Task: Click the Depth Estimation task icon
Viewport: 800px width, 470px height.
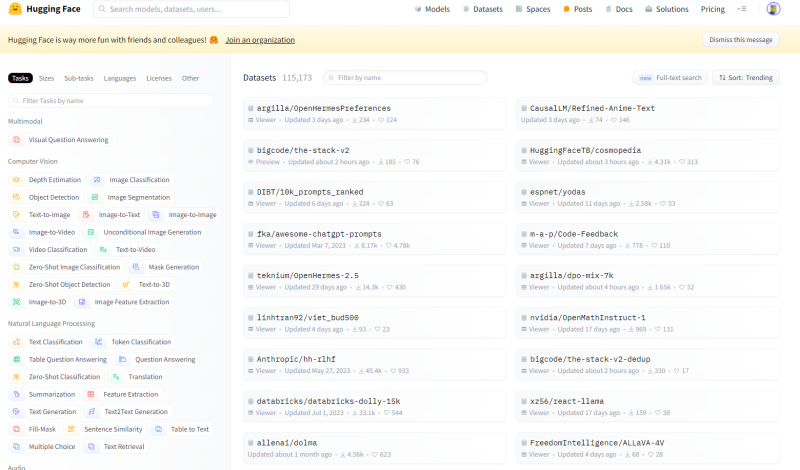Action: tap(17, 180)
